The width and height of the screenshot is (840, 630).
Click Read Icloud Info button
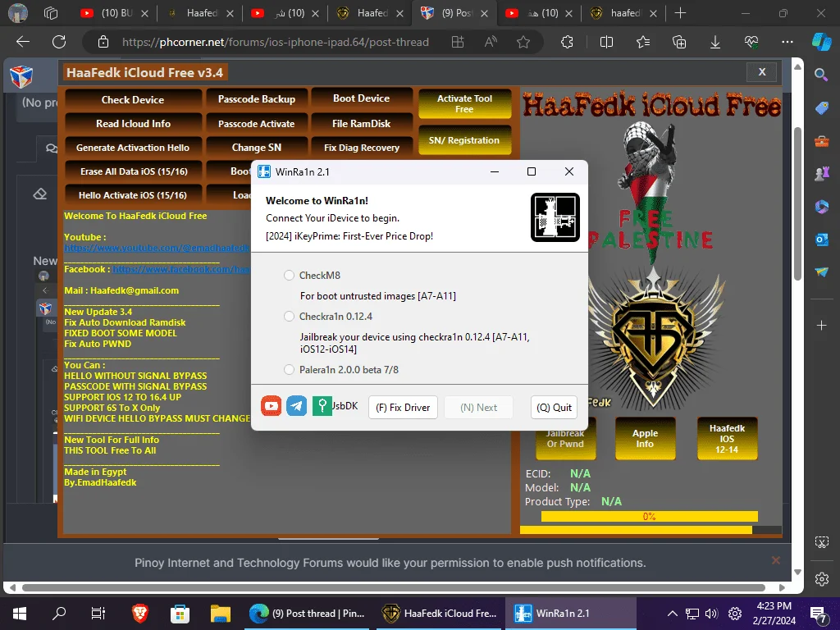click(x=133, y=124)
